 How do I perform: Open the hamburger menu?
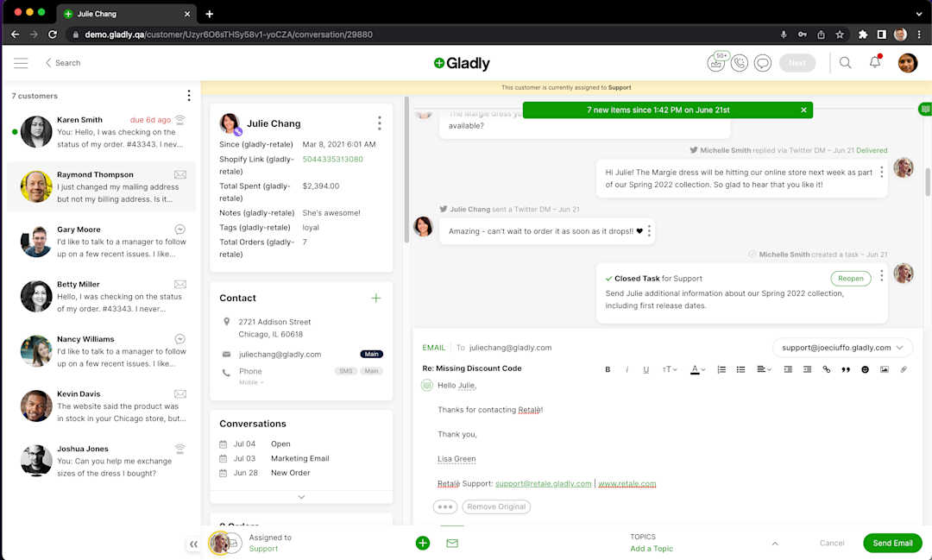(21, 63)
